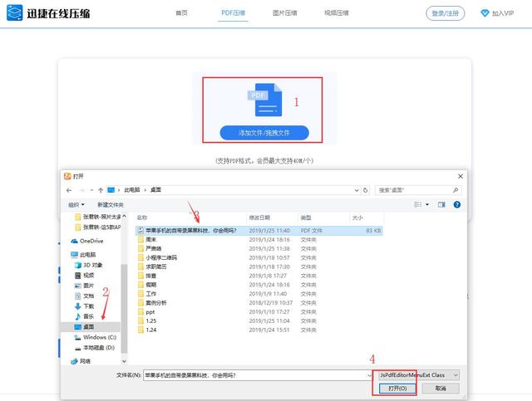Image resolution: width=532 pixels, height=401 pixels.
Task: Click the 修改日期 column header
Action: (x=259, y=218)
